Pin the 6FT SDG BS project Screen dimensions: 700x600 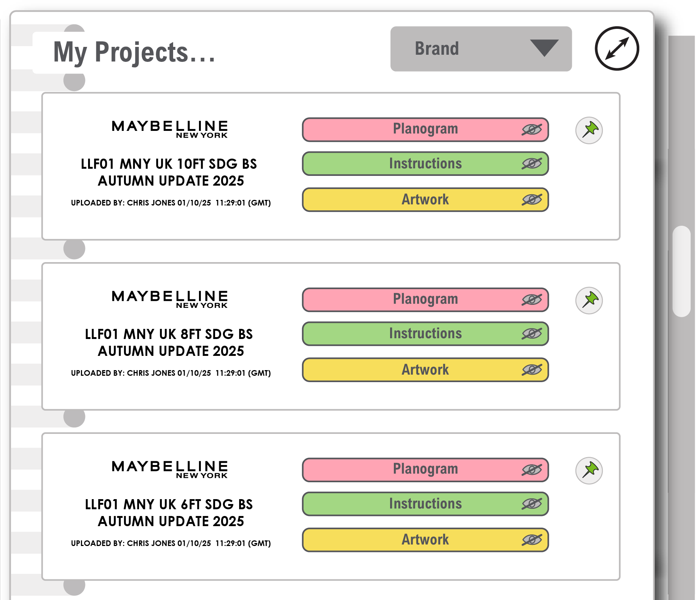point(589,471)
